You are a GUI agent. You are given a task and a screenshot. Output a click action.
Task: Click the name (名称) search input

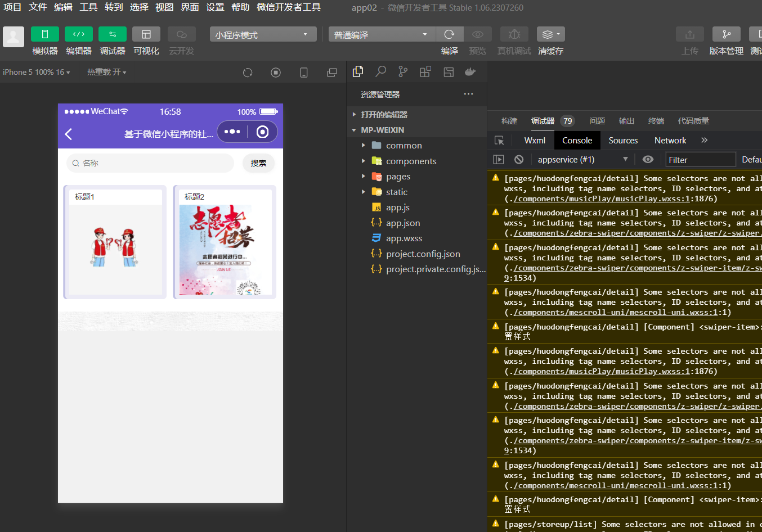click(x=150, y=163)
